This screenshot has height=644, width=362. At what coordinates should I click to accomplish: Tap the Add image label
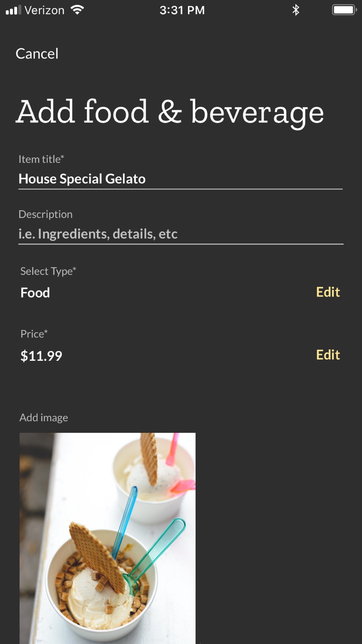click(x=43, y=418)
